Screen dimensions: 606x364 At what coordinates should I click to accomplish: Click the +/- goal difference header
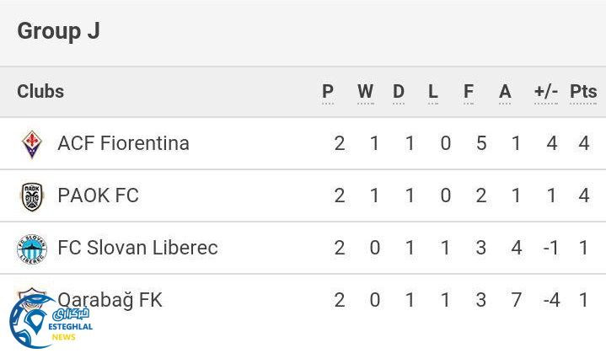546,92
